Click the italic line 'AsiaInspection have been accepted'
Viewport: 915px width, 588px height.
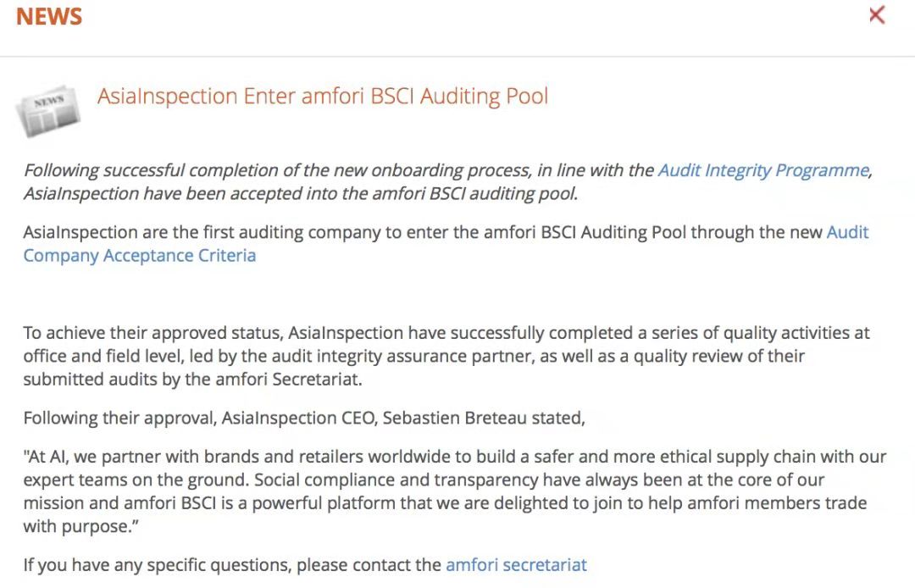point(301,194)
